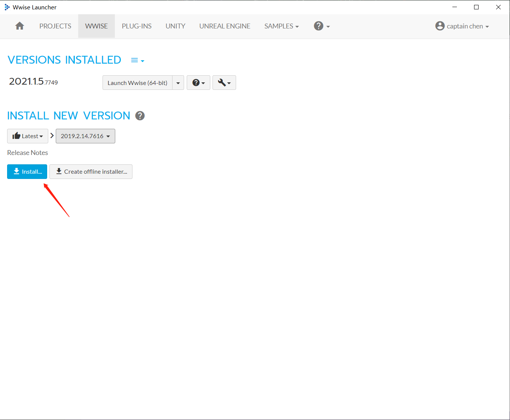Click the blue Install... button
Image resolution: width=510 pixels, height=420 pixels.
(27, 171)
